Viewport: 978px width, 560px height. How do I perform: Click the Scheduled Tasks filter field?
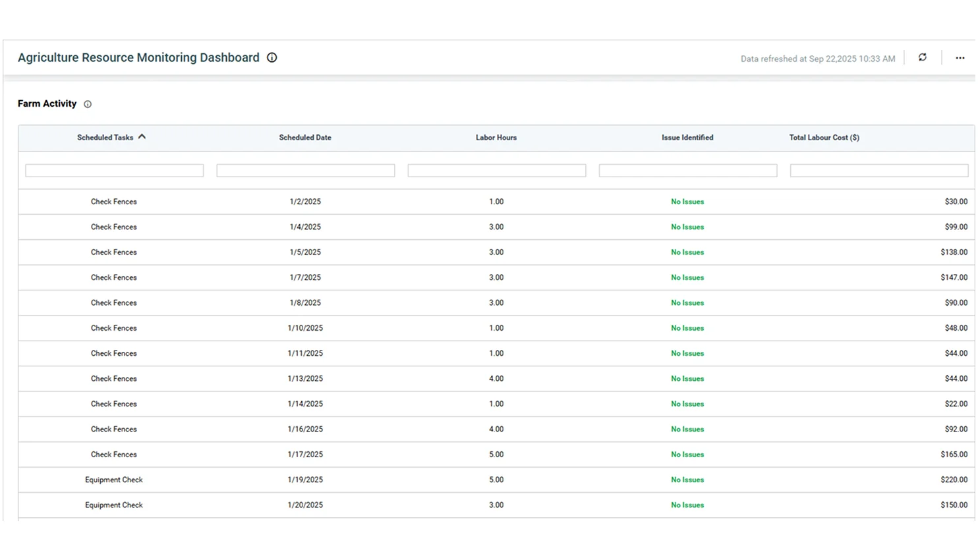coord(115,171)
